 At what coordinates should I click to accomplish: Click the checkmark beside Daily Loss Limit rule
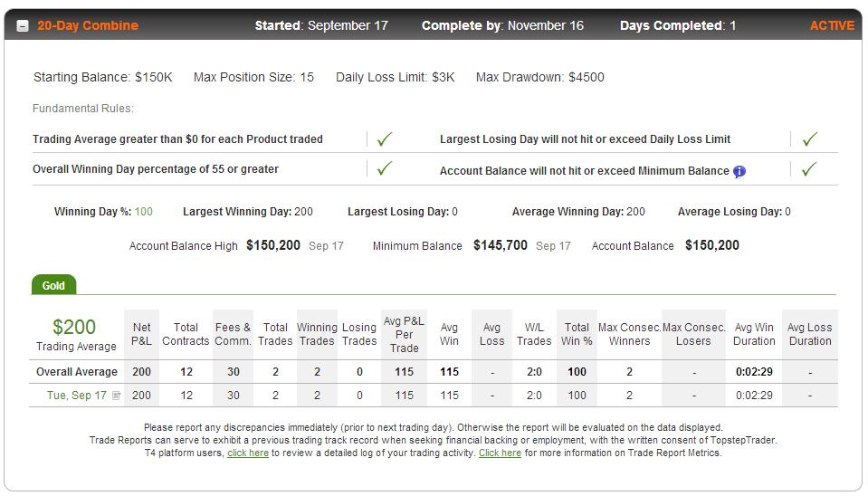[810, 139]
